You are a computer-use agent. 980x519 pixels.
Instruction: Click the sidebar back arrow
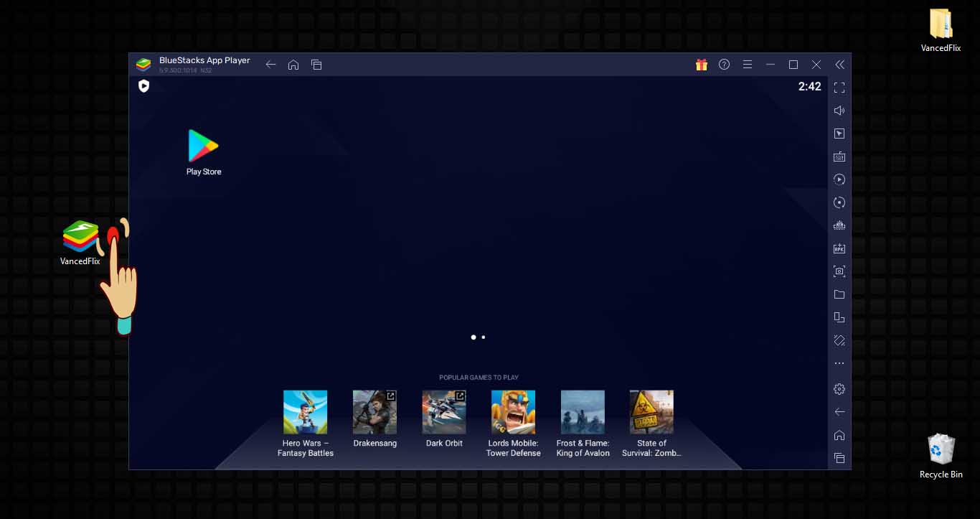point(839,412)
